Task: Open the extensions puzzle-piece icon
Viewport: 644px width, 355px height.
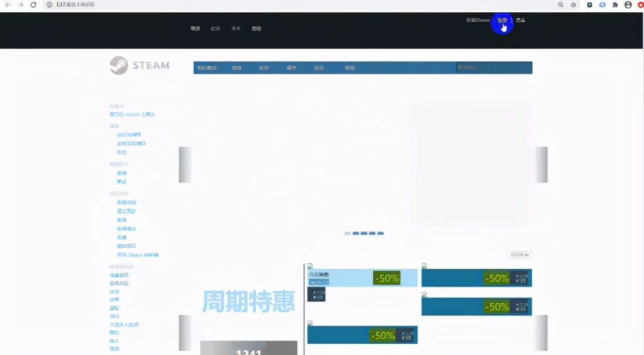Action: click(x=615, y=5)
